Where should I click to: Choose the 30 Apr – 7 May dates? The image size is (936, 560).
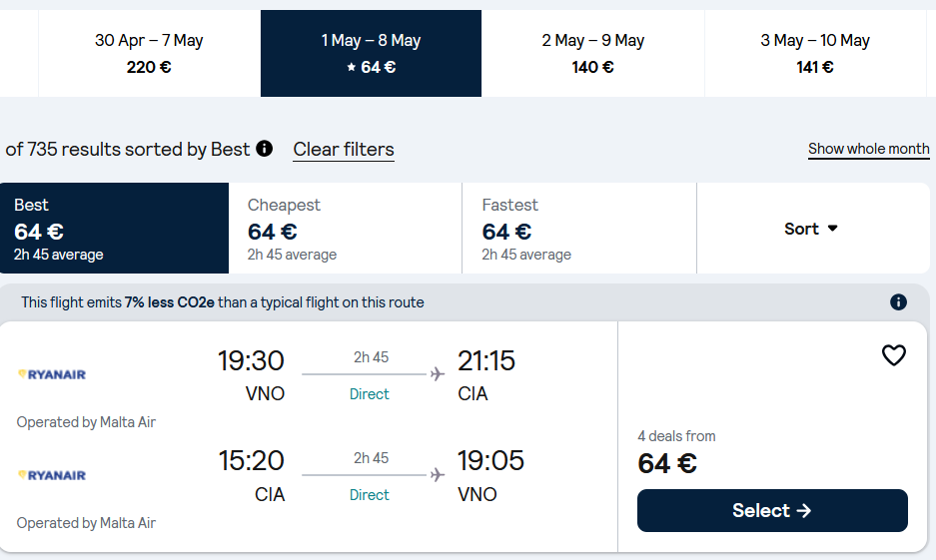click(x=149, y=54)
